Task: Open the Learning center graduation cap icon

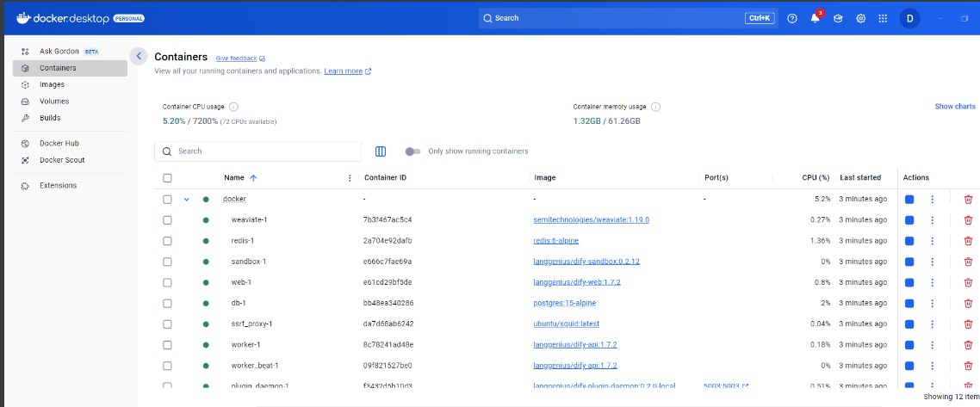Action: coord(838,19)
